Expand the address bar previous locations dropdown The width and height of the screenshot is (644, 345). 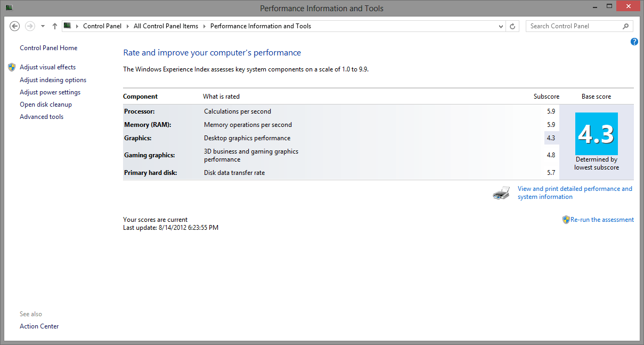coord(501,26)
